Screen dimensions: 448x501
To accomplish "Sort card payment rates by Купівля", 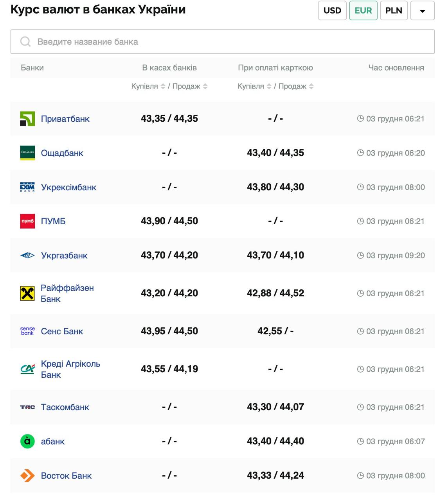I will 269,87.
